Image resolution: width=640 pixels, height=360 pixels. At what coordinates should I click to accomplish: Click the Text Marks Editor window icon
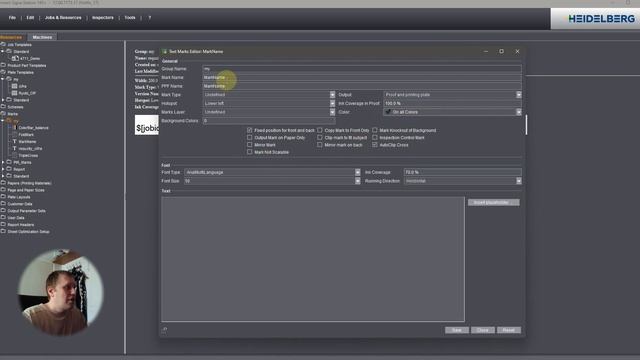164,51
